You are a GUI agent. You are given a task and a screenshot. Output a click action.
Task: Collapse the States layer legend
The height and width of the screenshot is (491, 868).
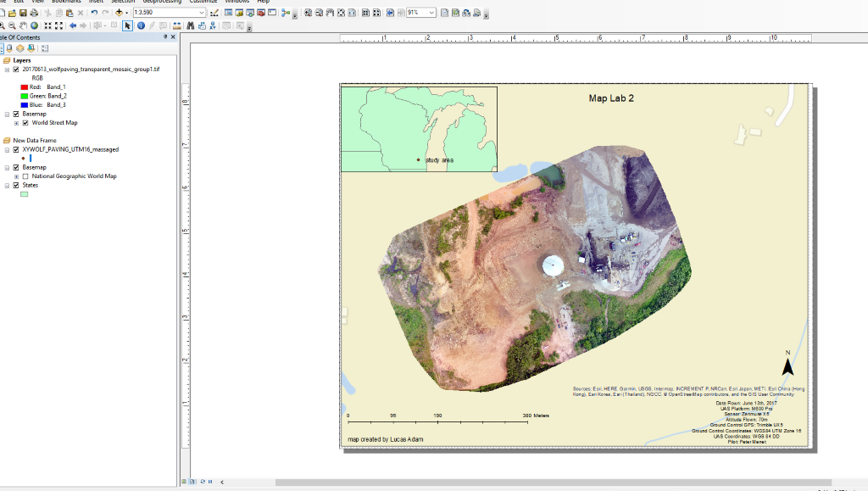point(7,185)
